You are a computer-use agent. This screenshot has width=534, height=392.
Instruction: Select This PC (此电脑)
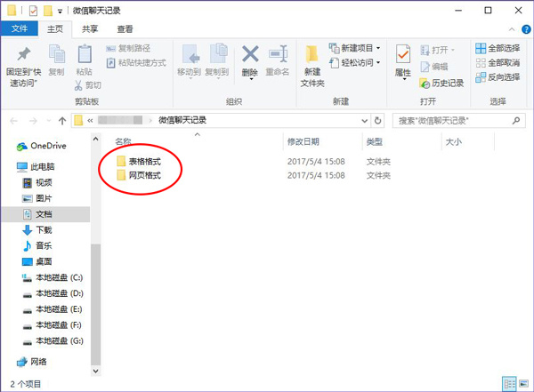click(x=36, y=166)
